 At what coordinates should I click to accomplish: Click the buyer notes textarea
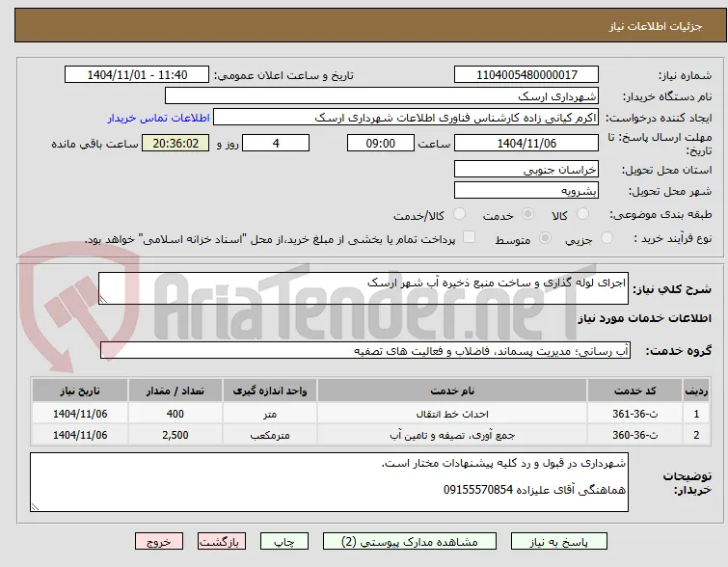(329, 482)
